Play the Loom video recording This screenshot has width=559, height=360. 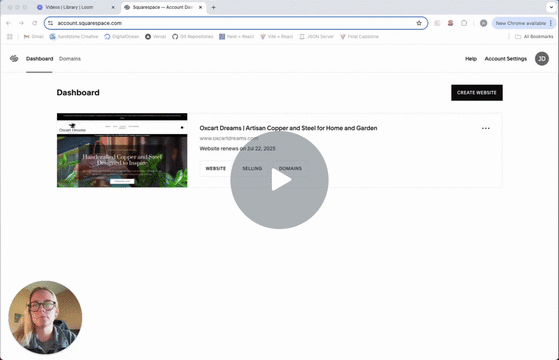pyautogui.click(x=279, y=180)
